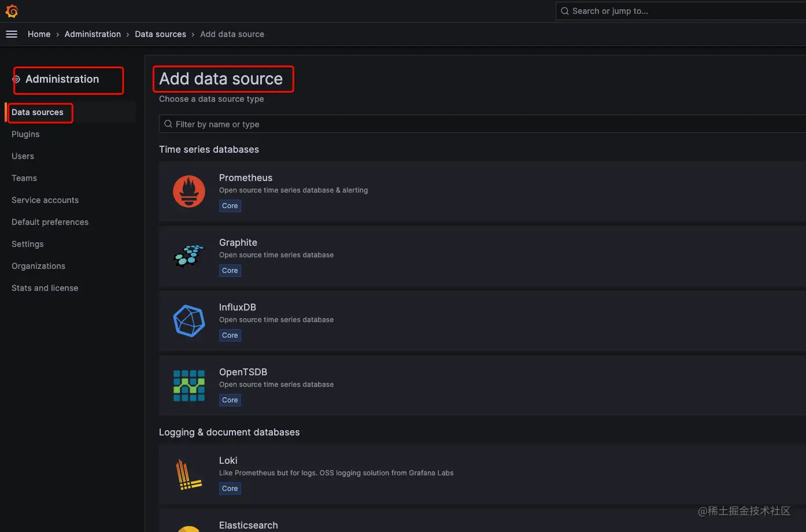Viewport: 806px width, 532px height.
Task: Click the Core badge under Graphite
Action: pos(230,271)
